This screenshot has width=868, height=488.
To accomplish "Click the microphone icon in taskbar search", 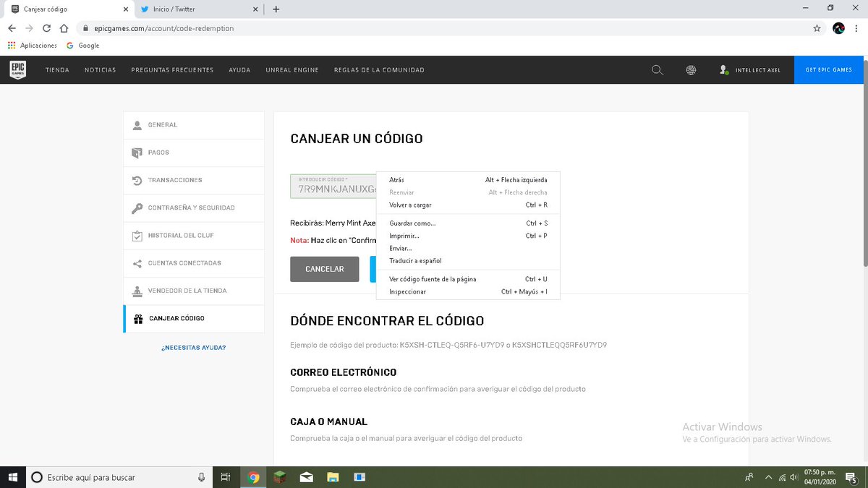I will 202,477.
